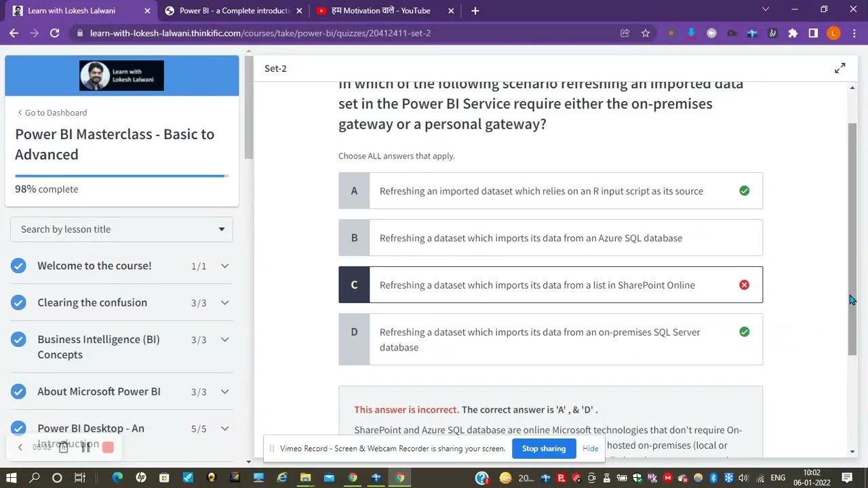The image size is (868, 488).
Task: Click the course progress bar
Action: coord(121,176)
